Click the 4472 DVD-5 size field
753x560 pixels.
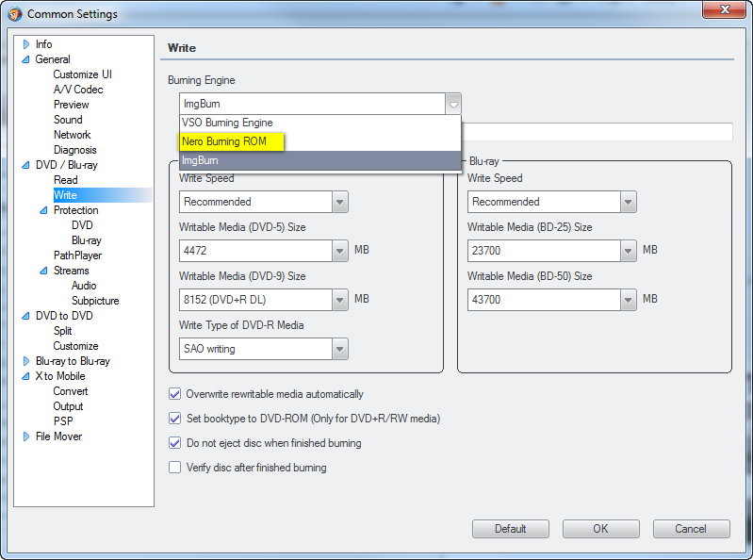(x=255, y=251)
